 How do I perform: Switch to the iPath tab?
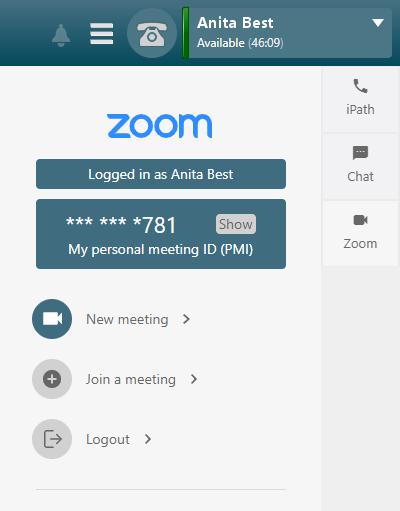coord(360,99)
